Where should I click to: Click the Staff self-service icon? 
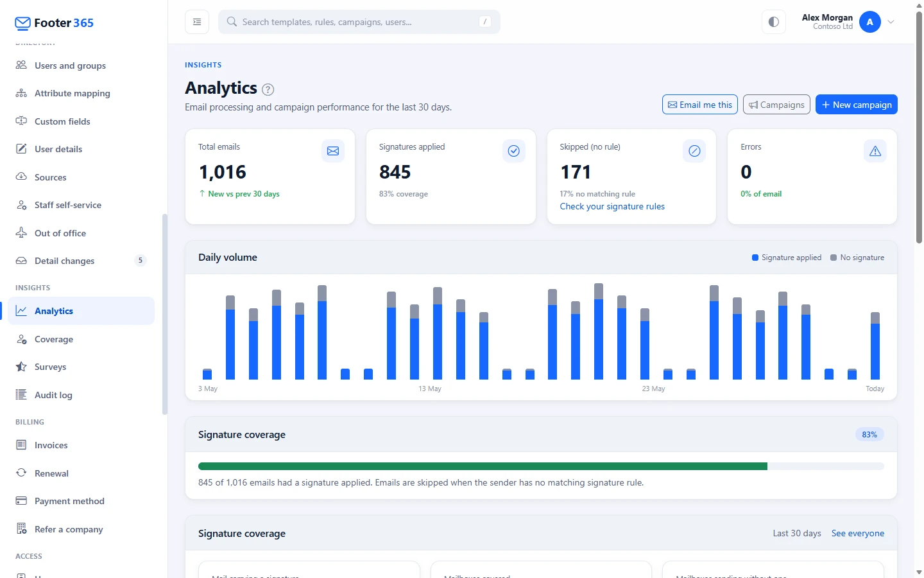[21, 205]
